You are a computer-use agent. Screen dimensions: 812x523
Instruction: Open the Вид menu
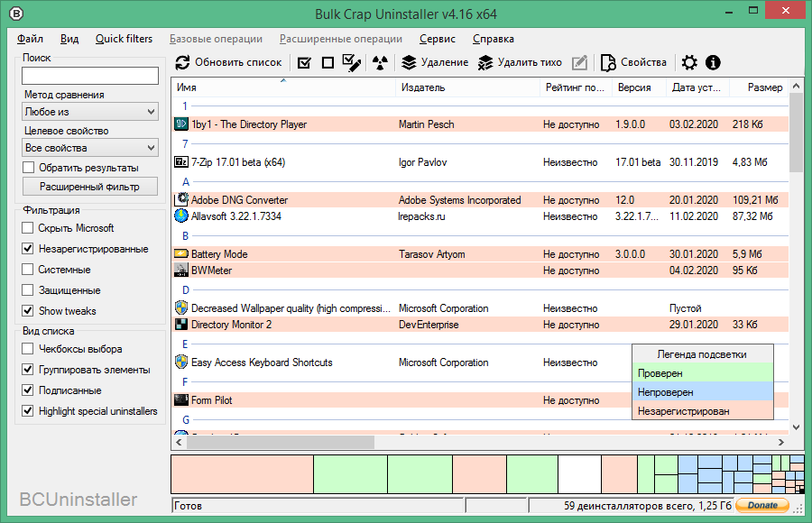tap(69, 39)
